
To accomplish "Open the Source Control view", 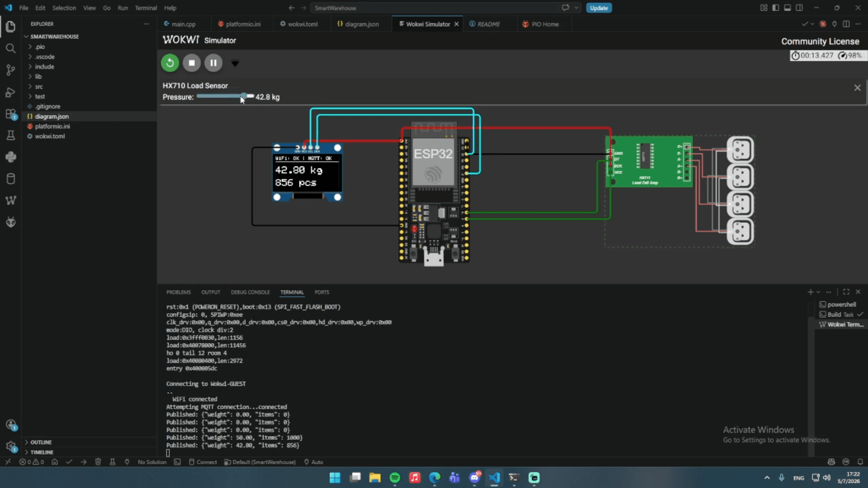I will pos(10,70).
